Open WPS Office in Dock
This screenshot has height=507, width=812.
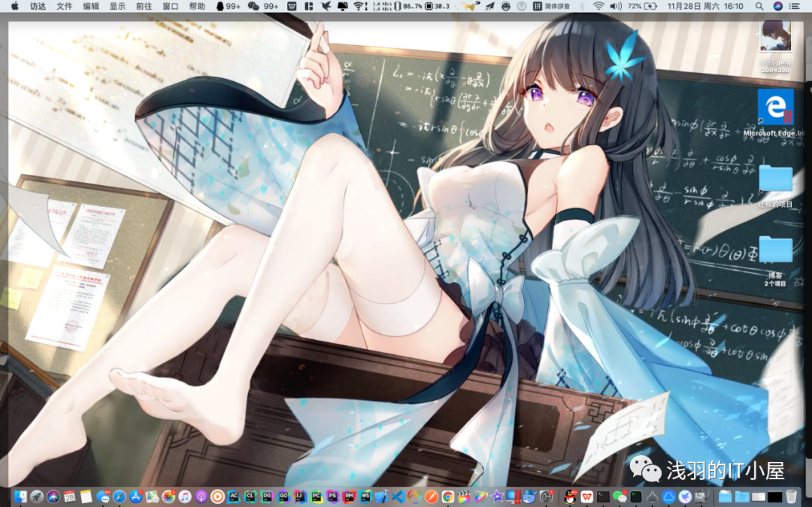[x=586, y=496]
